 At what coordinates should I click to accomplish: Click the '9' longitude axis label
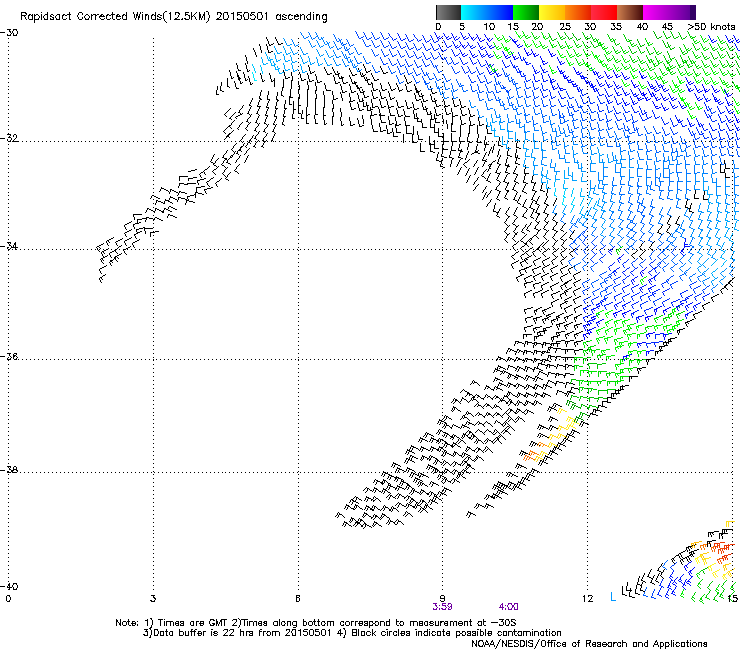point(442,599)
